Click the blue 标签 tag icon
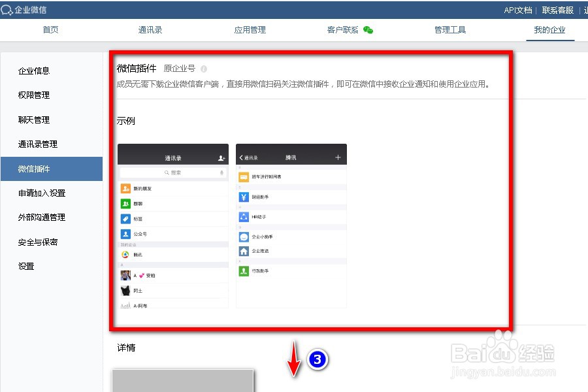 125,219
